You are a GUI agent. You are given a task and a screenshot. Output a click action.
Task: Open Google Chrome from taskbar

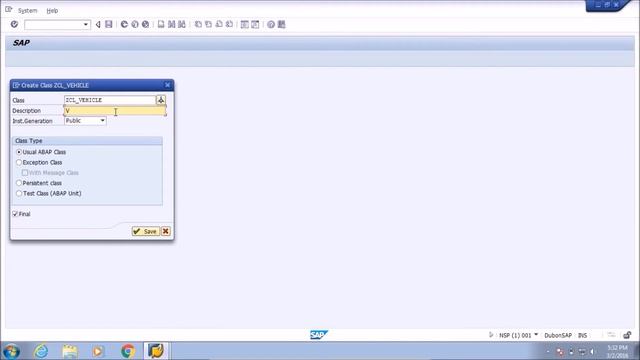pyautogui.click(x=128, y=351)
